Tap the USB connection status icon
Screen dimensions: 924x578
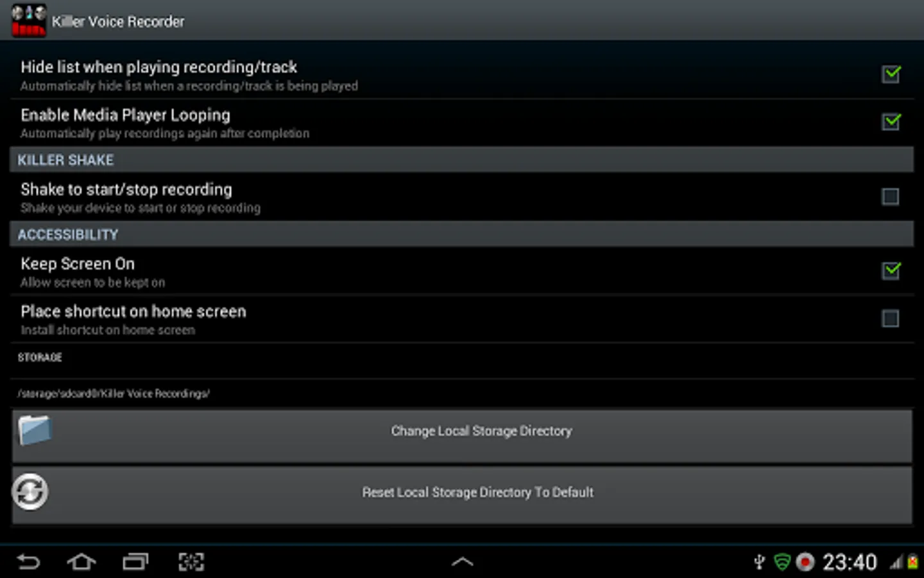tap(759, 563)
